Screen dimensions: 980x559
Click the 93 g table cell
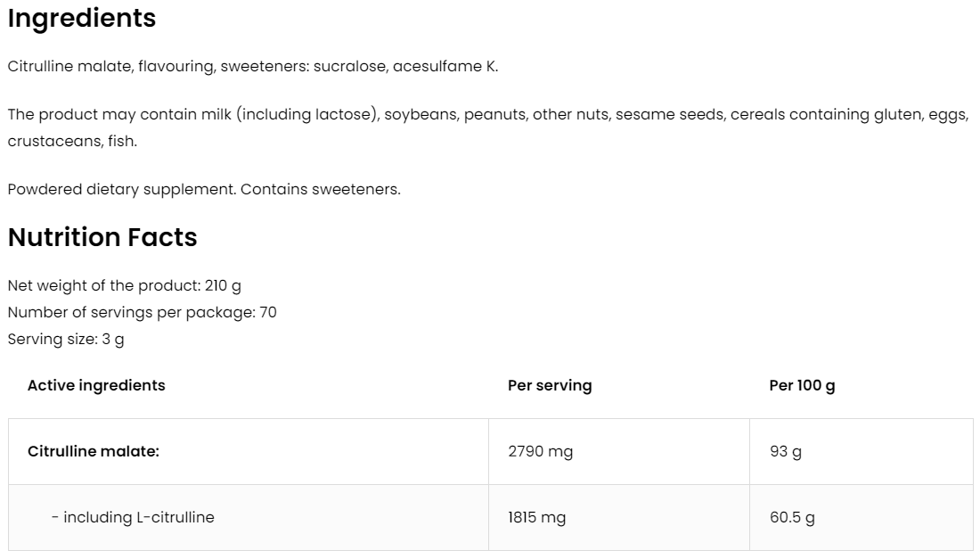coord(785,451)
